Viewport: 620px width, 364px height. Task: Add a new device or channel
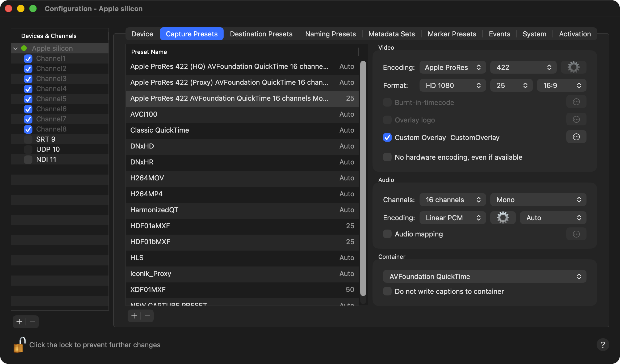[19, 322]
